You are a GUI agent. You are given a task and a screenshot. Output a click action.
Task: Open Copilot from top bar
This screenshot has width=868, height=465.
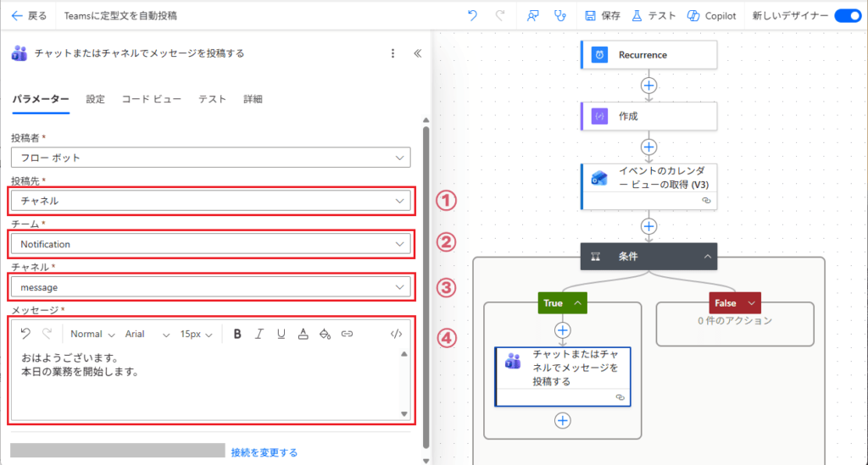coord(712,15)
